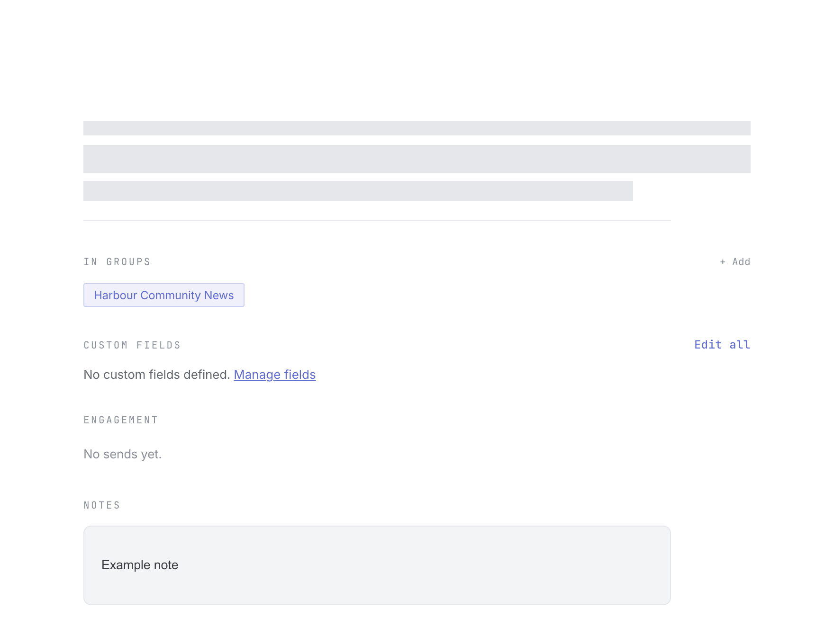Click the NOTES section heading
Screen dimensions: 834x644
point(102,505)
